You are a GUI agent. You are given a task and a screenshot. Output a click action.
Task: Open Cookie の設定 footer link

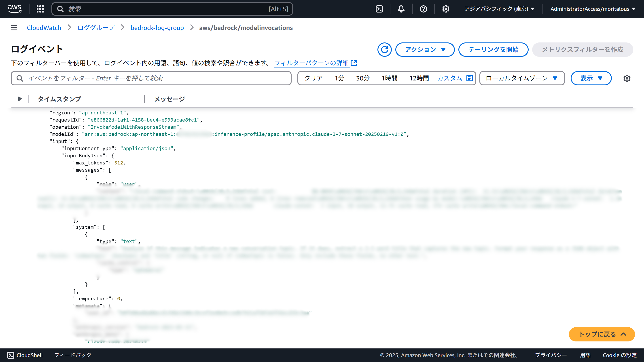pyautogui.click(x=619, y=355)
